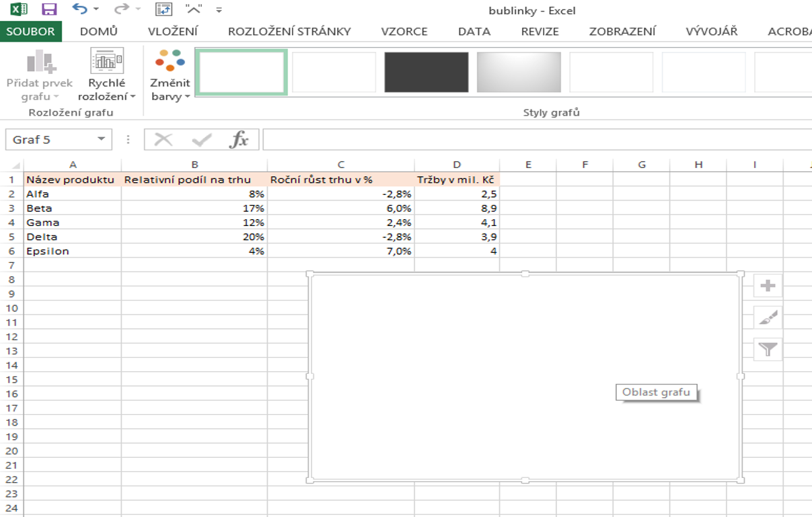Expand the Name Box dropdown arrow

(102, 140)
